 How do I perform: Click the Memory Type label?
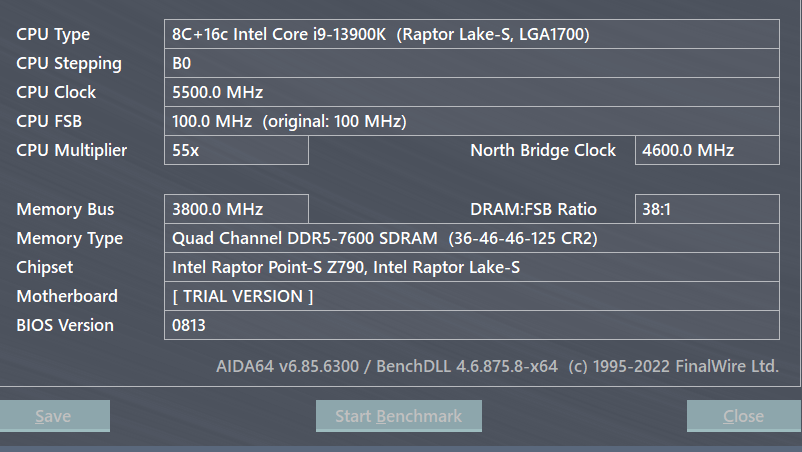70,238
